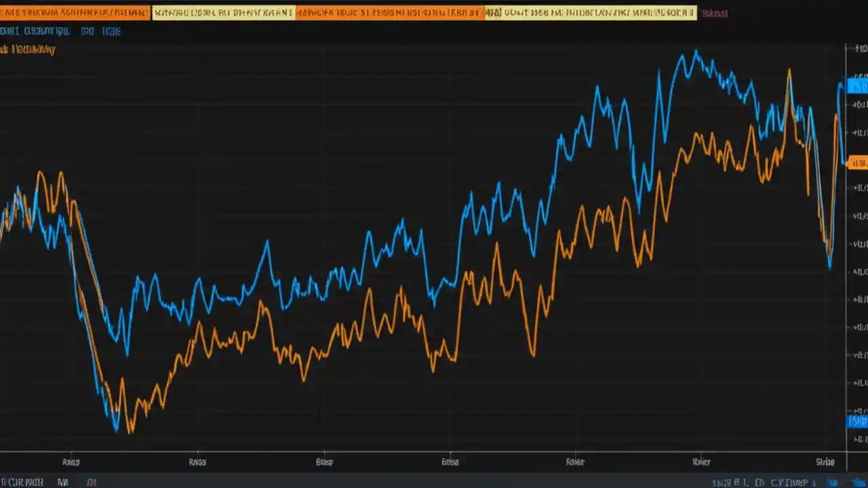This screenshot has height=488, width=868.
Task: Toggle the blue series price flag on the right axis
Action: [859, 85]
